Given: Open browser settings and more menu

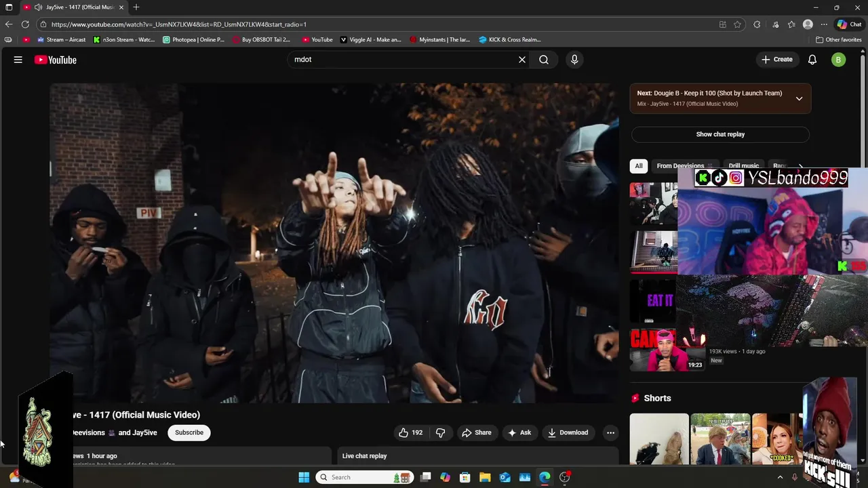Looking at the screenshot, I should [824, 24].
